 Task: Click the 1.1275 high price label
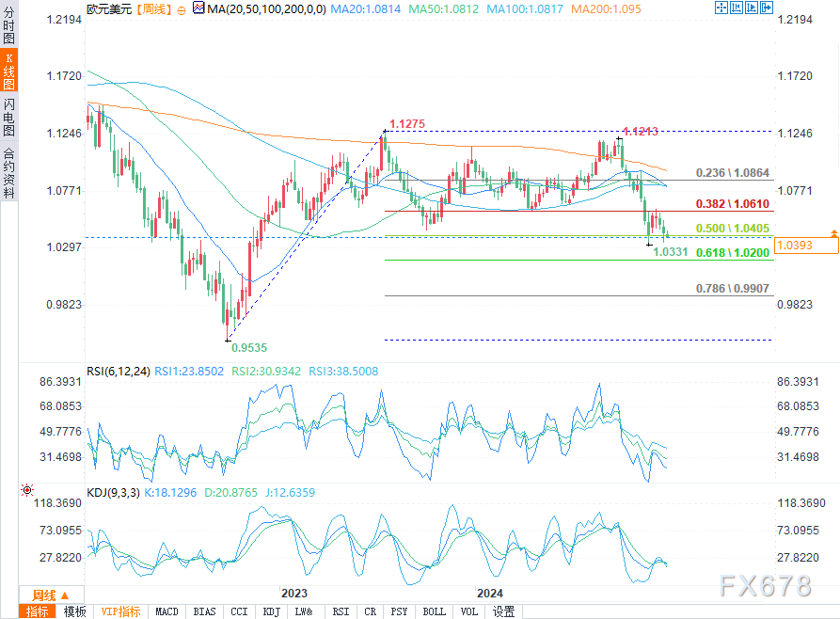[x=407, y=124]
